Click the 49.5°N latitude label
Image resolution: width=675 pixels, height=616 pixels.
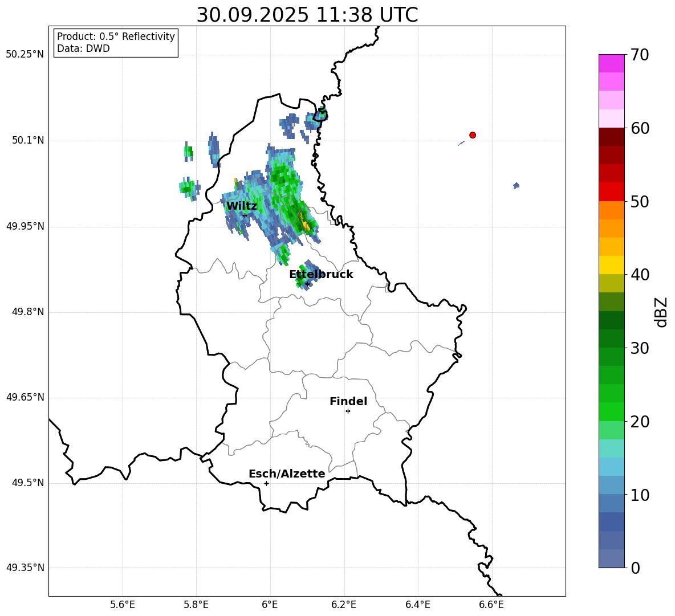click(x=28, y=483)
